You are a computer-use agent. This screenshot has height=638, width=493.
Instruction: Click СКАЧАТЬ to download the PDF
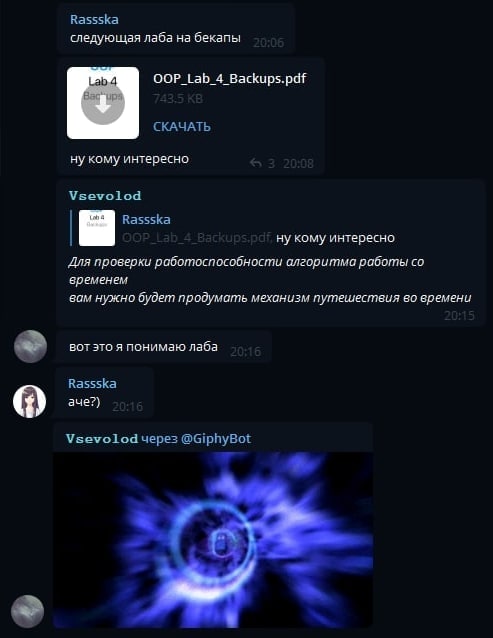pos(182,127)
